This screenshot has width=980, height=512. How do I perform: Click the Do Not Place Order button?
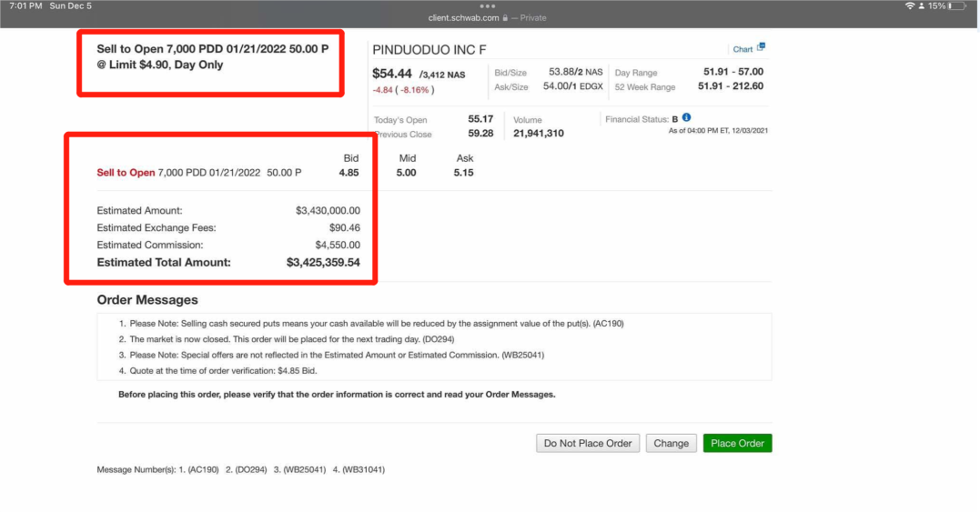tap(588, 444)
